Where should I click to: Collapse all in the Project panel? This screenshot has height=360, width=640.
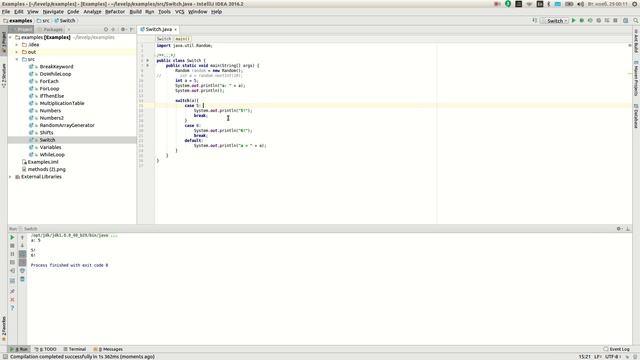113,29
